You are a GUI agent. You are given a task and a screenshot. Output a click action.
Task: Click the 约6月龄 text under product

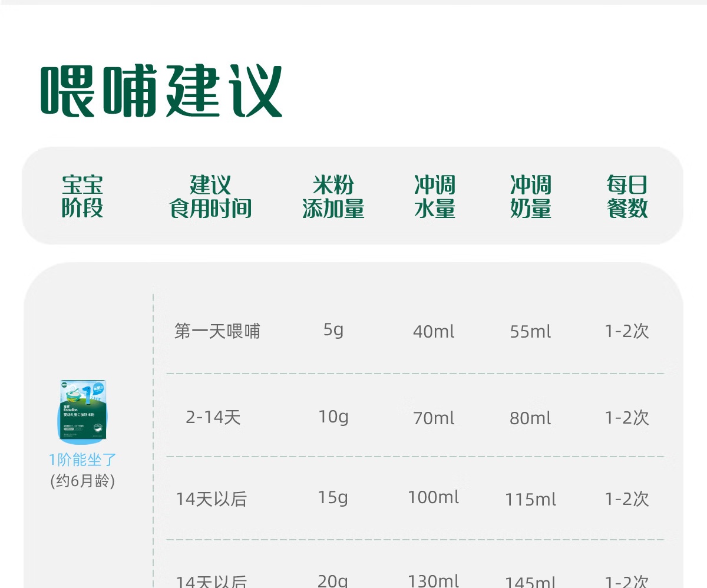[82, 481]
